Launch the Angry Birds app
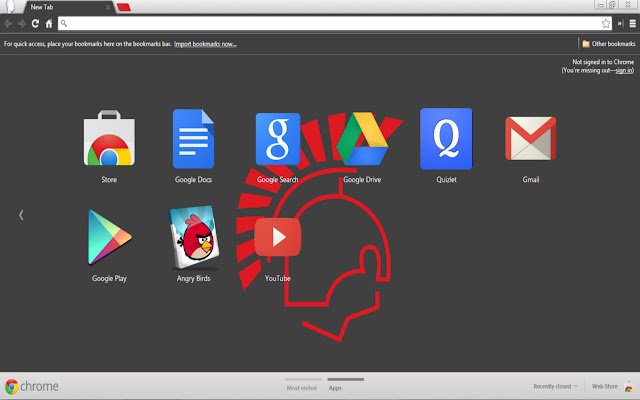Screen dimensions: 640x400 [x=193, y=237]
